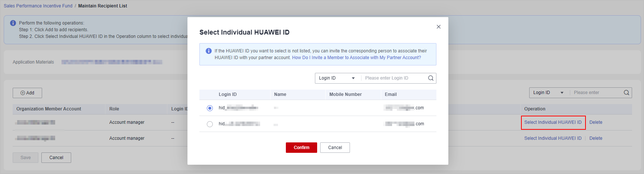Viewport: 644px width, 174px height.
Task: Click Cancel at the page bottom
Action: 56,158
